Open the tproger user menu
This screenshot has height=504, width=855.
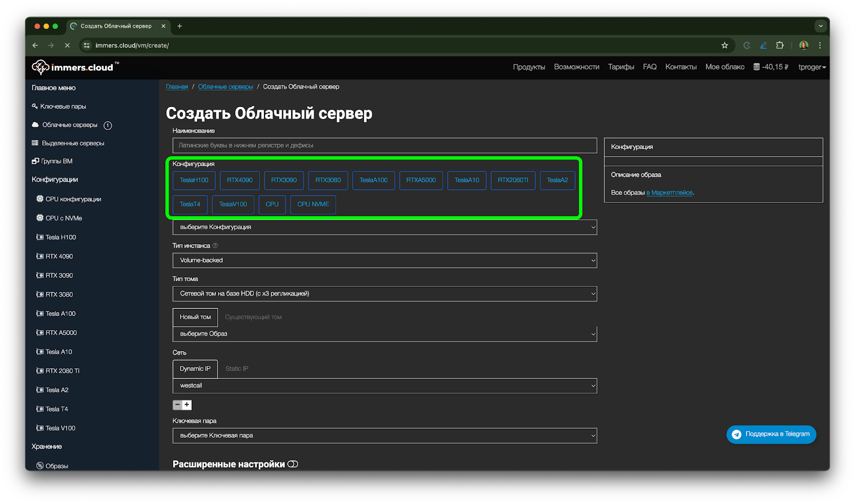[x=812, y=67]
